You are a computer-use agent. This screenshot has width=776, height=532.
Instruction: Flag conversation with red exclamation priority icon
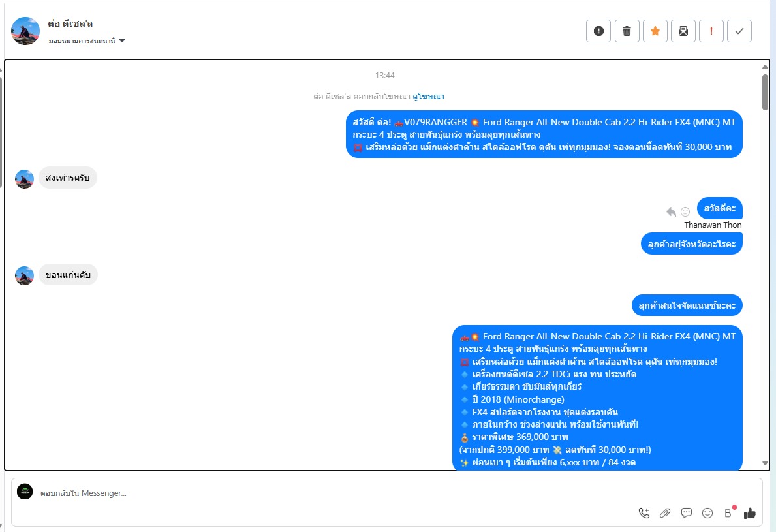click(x=711, y=31)
